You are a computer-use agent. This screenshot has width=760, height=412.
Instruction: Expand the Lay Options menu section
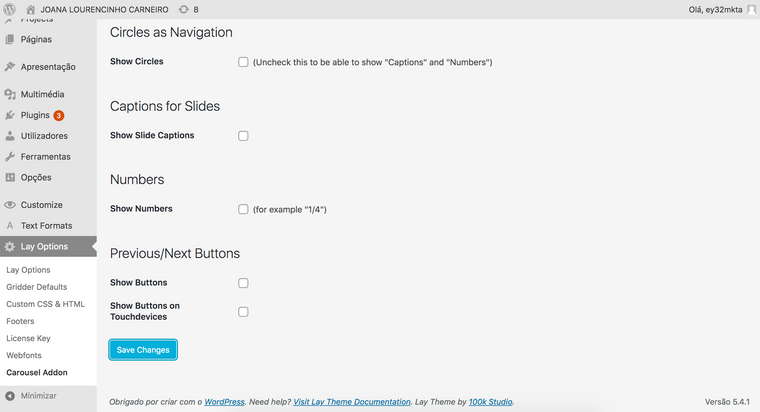coord(44,246)
